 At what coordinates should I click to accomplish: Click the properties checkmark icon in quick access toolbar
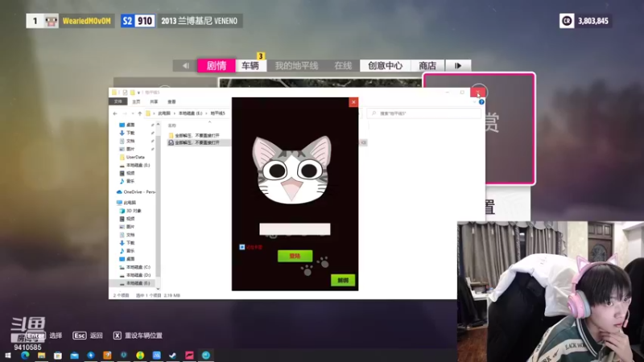click(125, 93)
